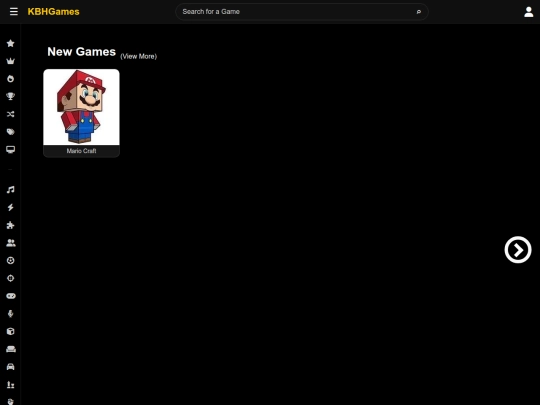The width and height of the screenshot is (540, 405).
Task: Open the crown sidebar icon
Action: click(x=11, y=61)
